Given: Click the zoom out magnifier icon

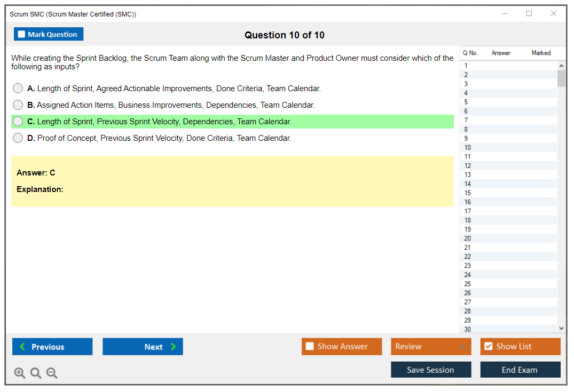Looking at the screenshot, I should (x=52, y=373).
